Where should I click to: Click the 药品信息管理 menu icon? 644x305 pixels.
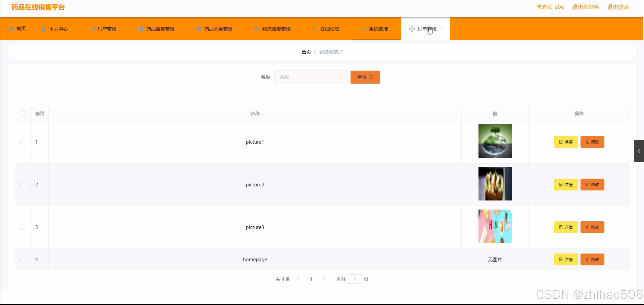click(x=141, y=29)
